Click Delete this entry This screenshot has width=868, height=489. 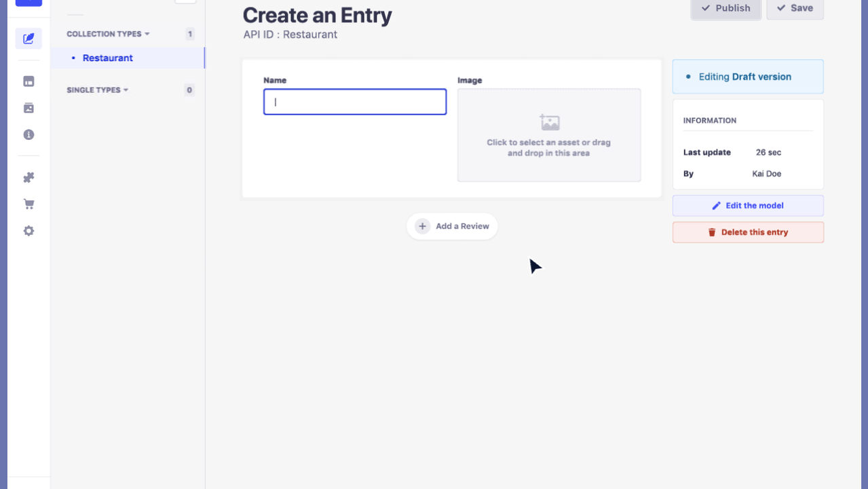[x=748, y=232]
